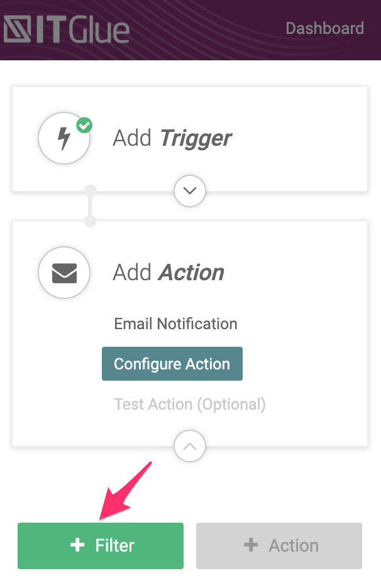Select the Add Action heading

tap(168, 273)
